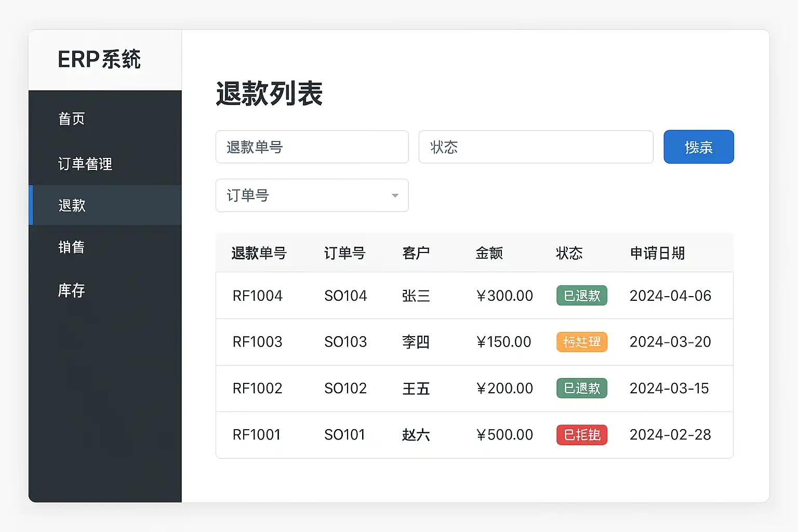
Task: Click the 状态 filter input field
Action: (535, 147)
